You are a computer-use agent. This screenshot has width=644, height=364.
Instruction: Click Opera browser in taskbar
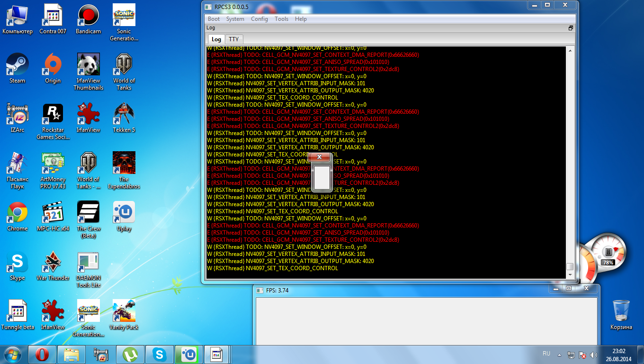[42, 354]
